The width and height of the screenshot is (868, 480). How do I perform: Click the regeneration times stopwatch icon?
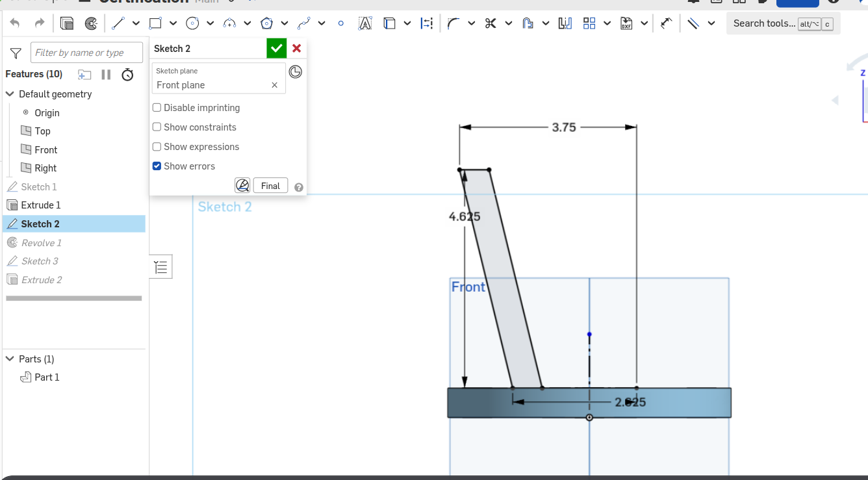click(x=127, y=75)
